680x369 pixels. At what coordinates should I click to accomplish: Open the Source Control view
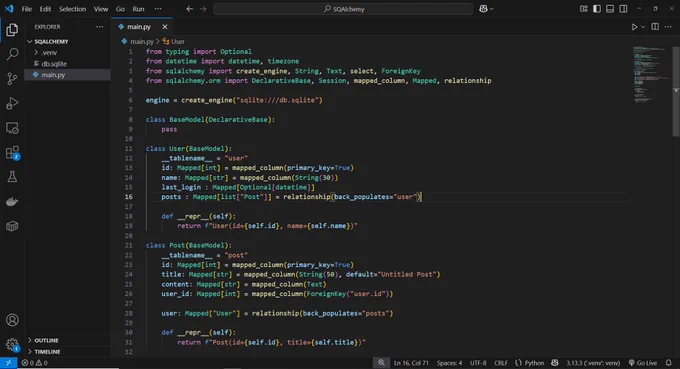coord(12,78)
